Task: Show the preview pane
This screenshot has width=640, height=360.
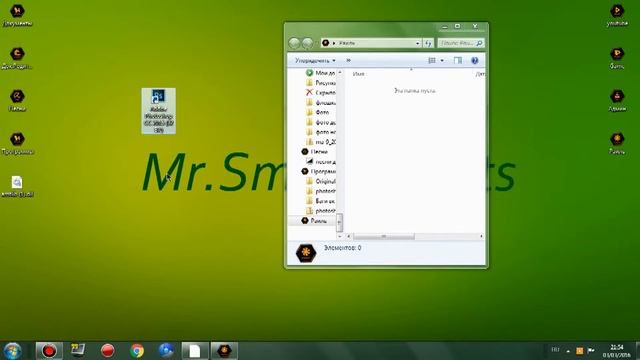Action: coord(458,60)
